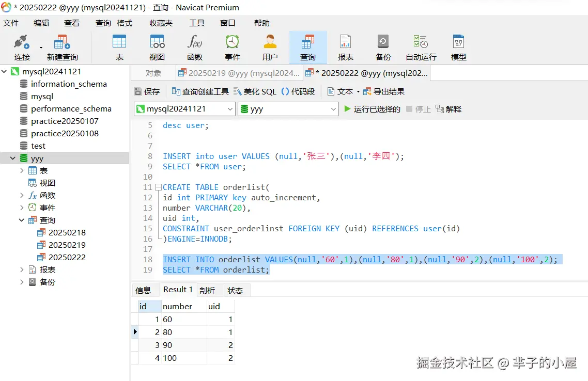Click the 保存 (Save) button
This screenshot has height=381, width=588.
pos(147,91)
